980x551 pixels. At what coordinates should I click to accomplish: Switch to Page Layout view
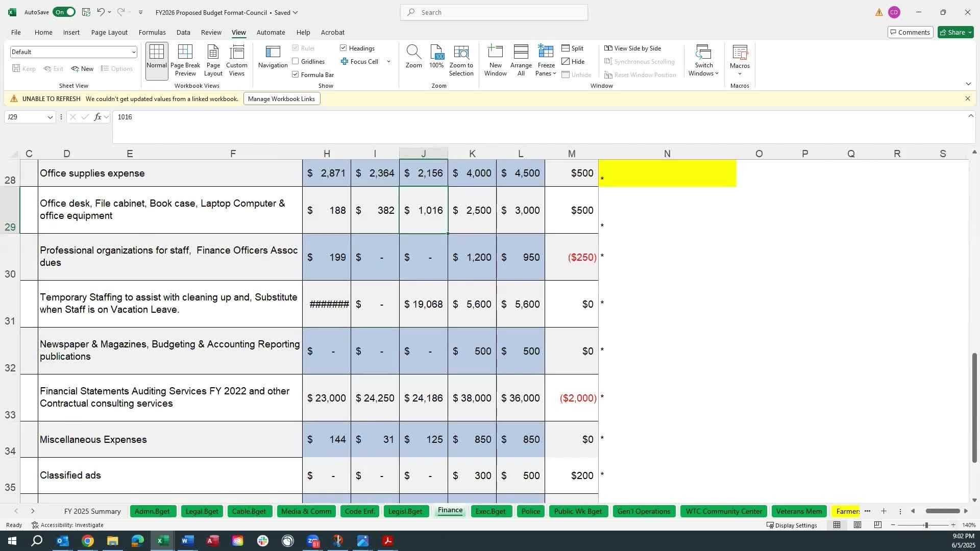[213, 61]
